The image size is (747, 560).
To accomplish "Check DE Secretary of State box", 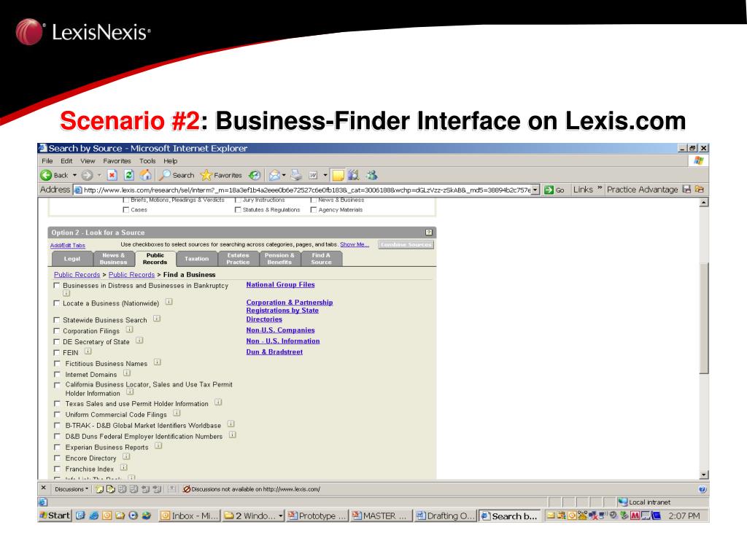I will tap(57, 342).
